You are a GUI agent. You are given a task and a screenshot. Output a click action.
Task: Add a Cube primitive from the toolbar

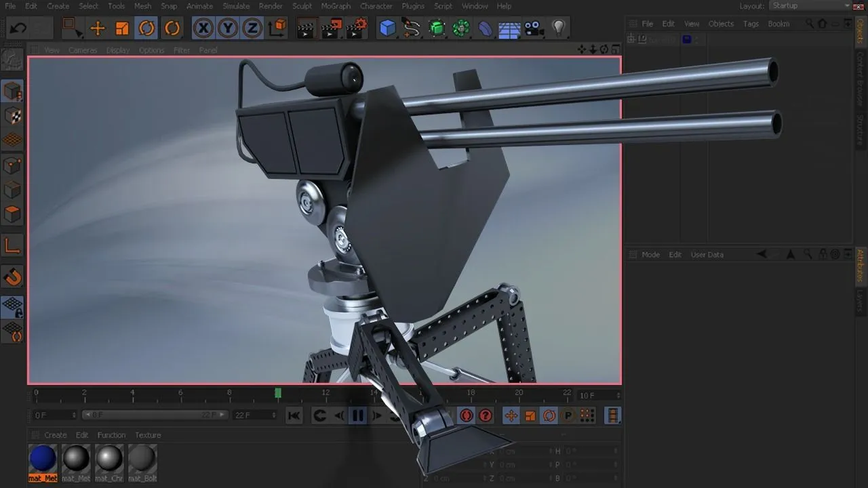(387, 27)
